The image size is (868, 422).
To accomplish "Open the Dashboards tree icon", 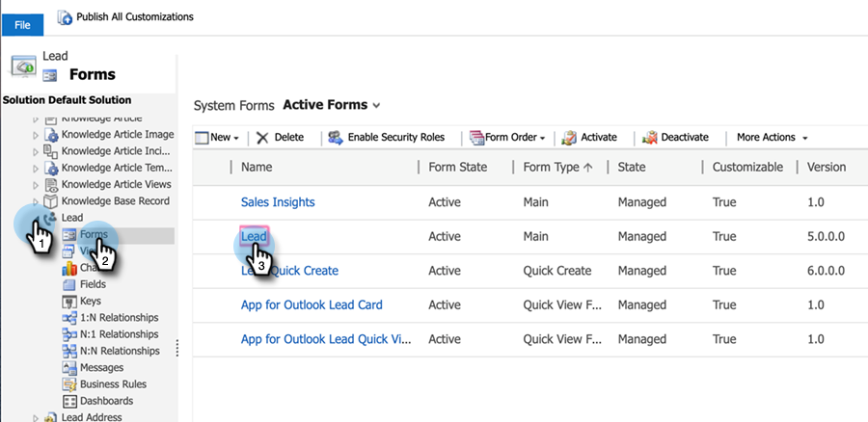I will (x=69, y=401).
